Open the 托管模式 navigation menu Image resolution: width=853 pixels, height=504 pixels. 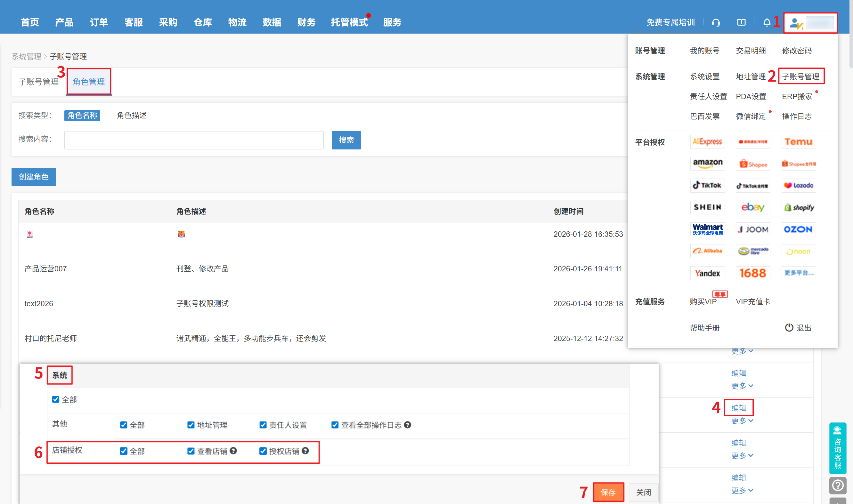(x=349, y=22)
